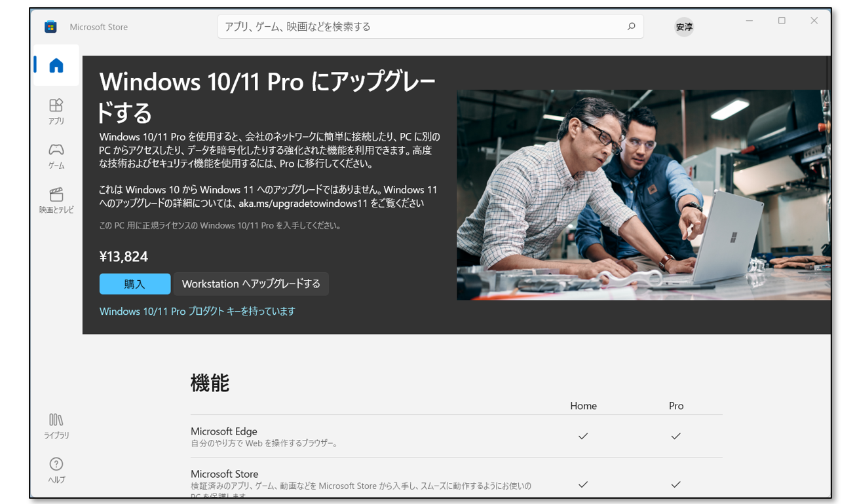Minimize the Microsoft Store window
This screenshot has width=855, height=504.
coord(750,21)
